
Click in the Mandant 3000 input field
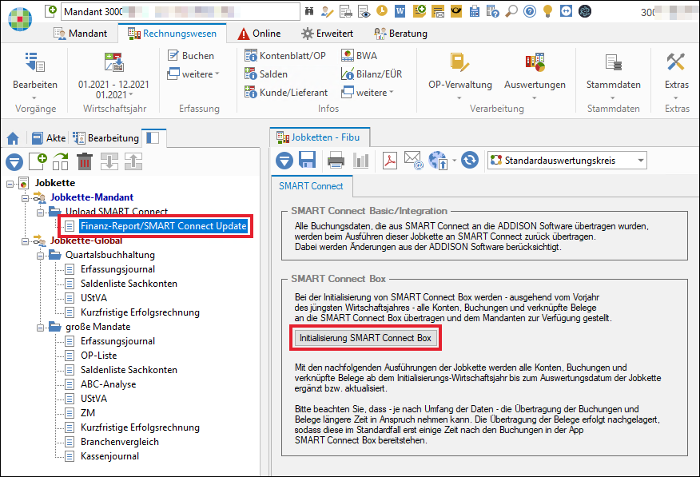180,12
